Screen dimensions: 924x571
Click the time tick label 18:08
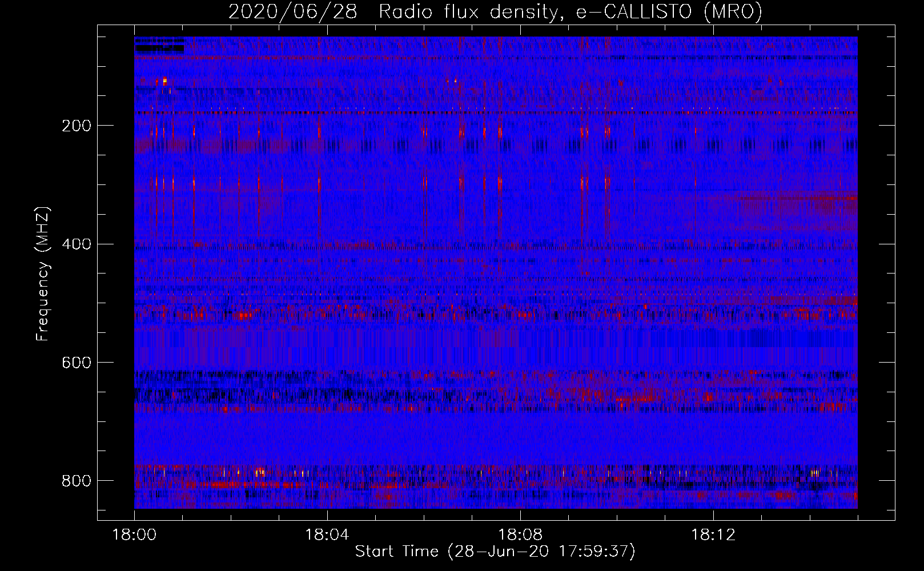click(x=520, y=535)
